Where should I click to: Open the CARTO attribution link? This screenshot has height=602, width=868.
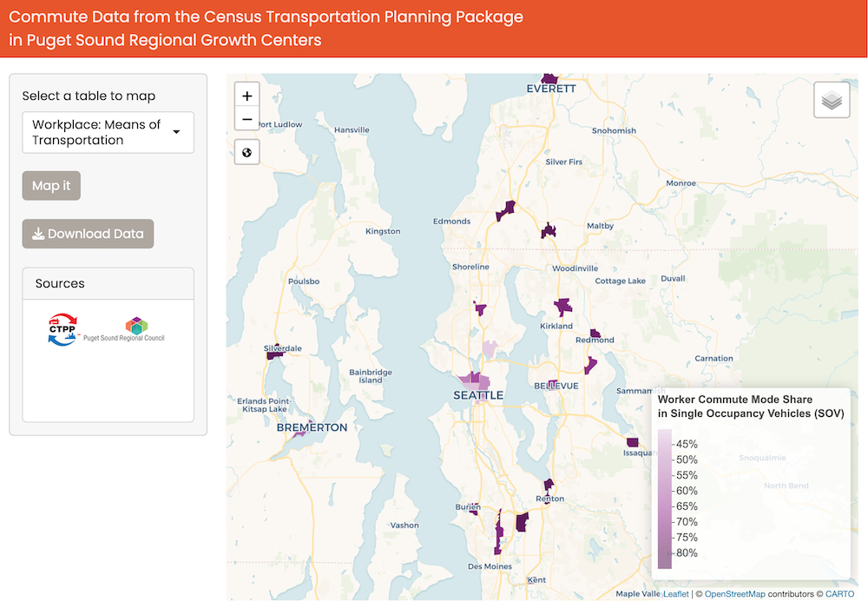839,594
